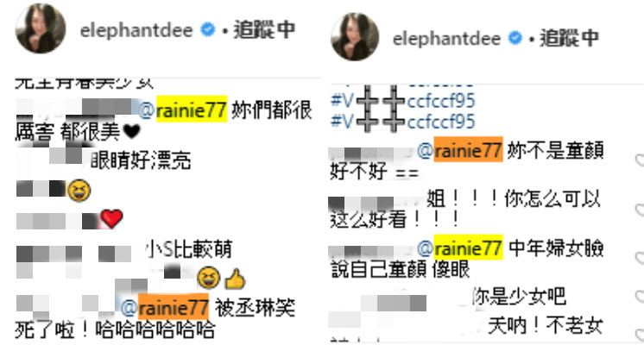Open the first ccfccf95 hashtag link
Screen dimensions: 644x345
(x=403, y=101)
